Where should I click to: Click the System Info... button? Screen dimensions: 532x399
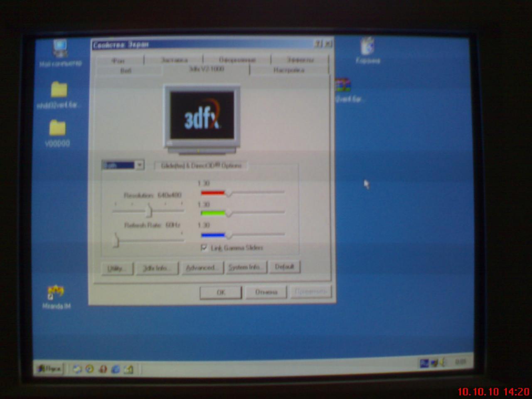pos(246,267)
